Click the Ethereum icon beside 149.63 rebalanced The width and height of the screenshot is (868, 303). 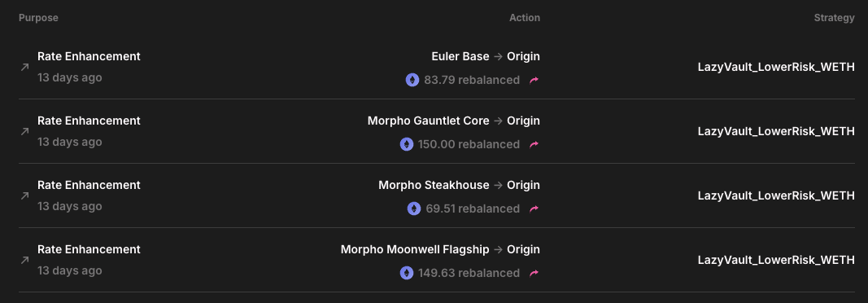point(406,273)
